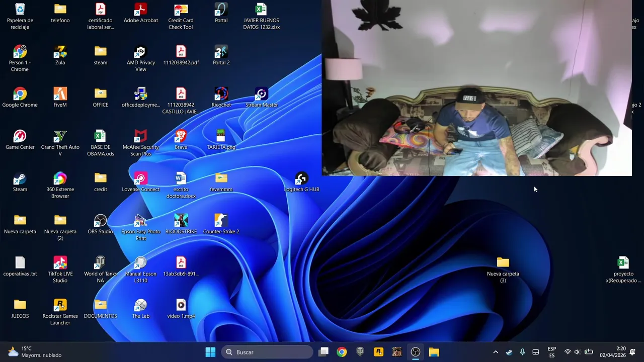The width and height of the screenshot is (644, 362).
Task: Select the McAfee Security Scan Plus icon
Action: point(141,143)
